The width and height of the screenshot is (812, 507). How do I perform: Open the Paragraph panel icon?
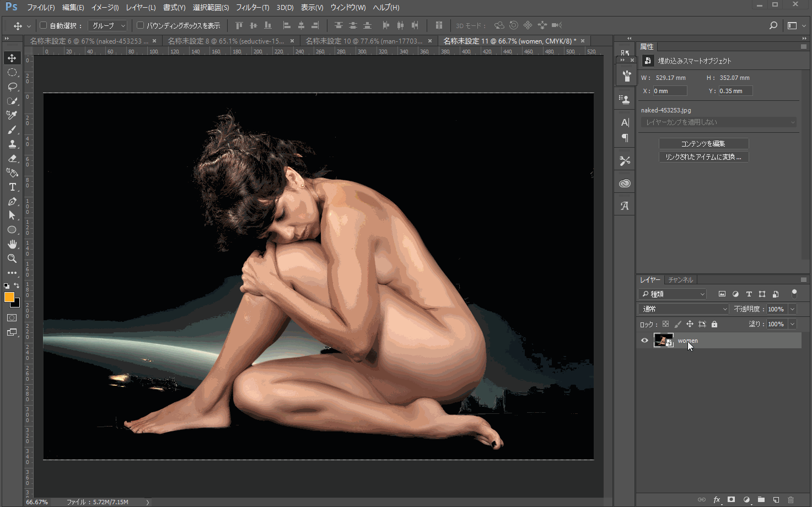(x=625, y=138)
